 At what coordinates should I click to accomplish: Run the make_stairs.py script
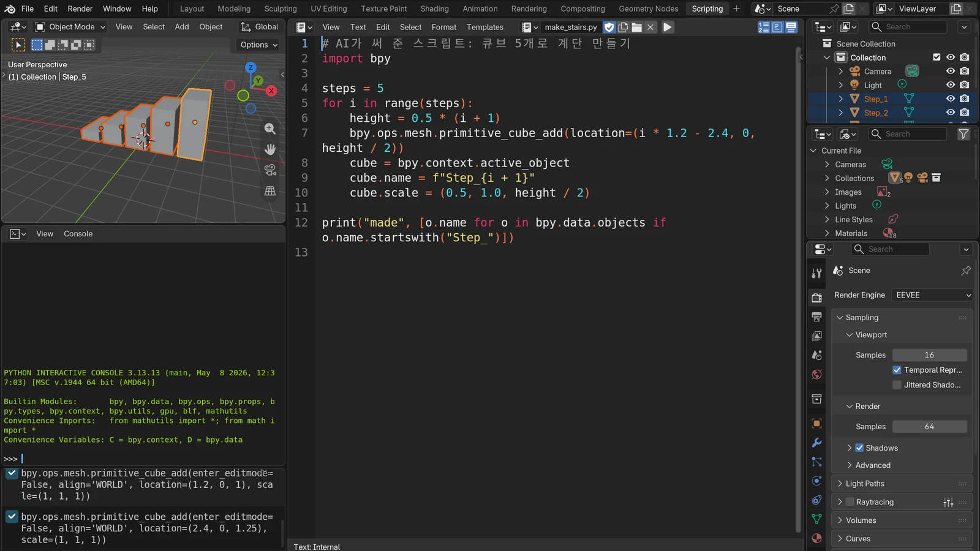[x=668, y=27]
